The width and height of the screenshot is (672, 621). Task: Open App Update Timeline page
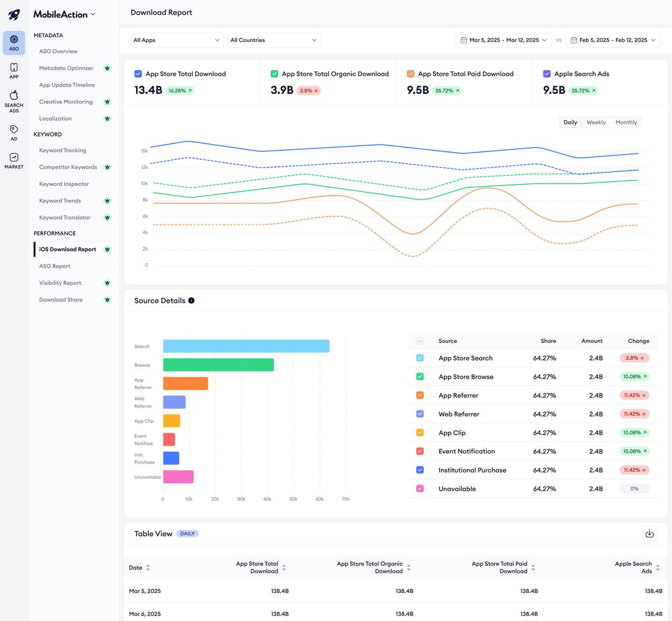(67, 85)
